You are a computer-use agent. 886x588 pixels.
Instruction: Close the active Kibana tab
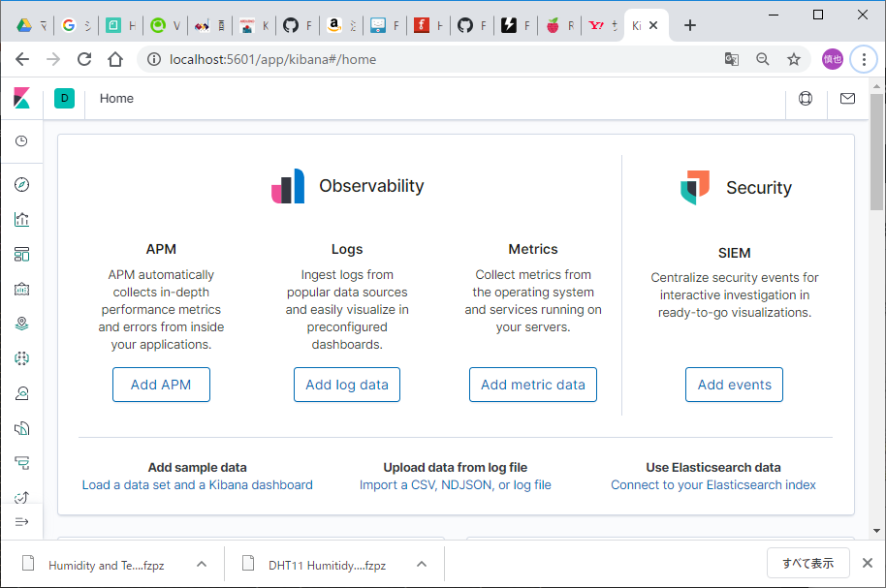pyautogui.click(x=653, y=25)
